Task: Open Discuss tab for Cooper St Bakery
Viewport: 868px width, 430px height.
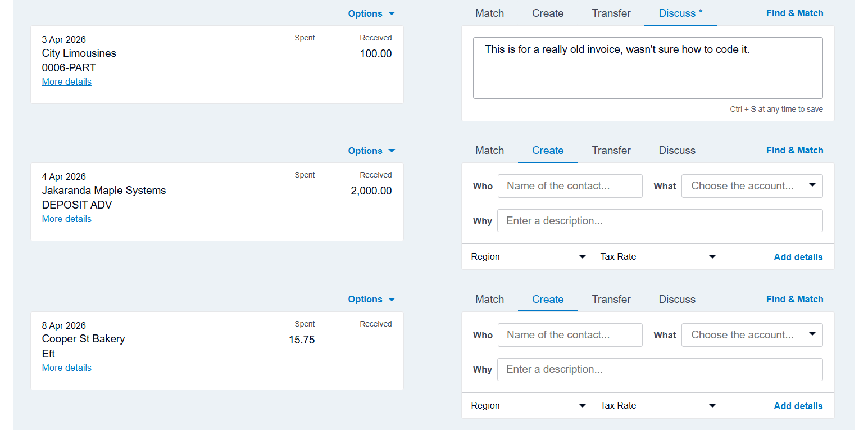Action: (677, 300)
